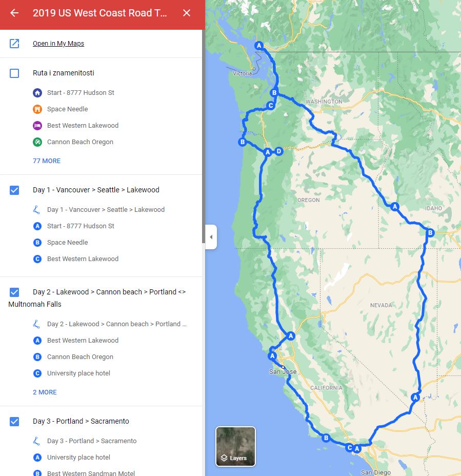Click the green Cannon Beach Oregon icon

tap(37, 142)
